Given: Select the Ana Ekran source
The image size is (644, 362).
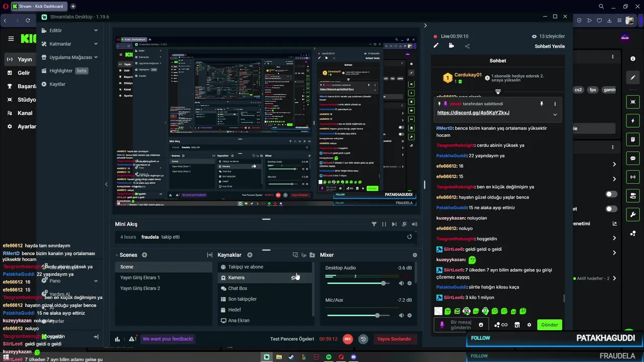Looking at the screenshot, I should click(x=265, y=320).
